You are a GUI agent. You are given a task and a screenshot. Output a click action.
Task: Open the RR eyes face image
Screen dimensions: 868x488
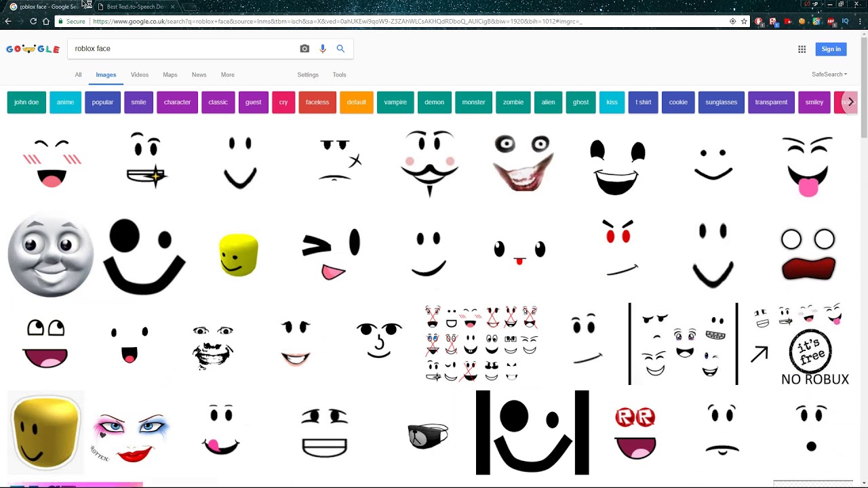click(635, 432)
